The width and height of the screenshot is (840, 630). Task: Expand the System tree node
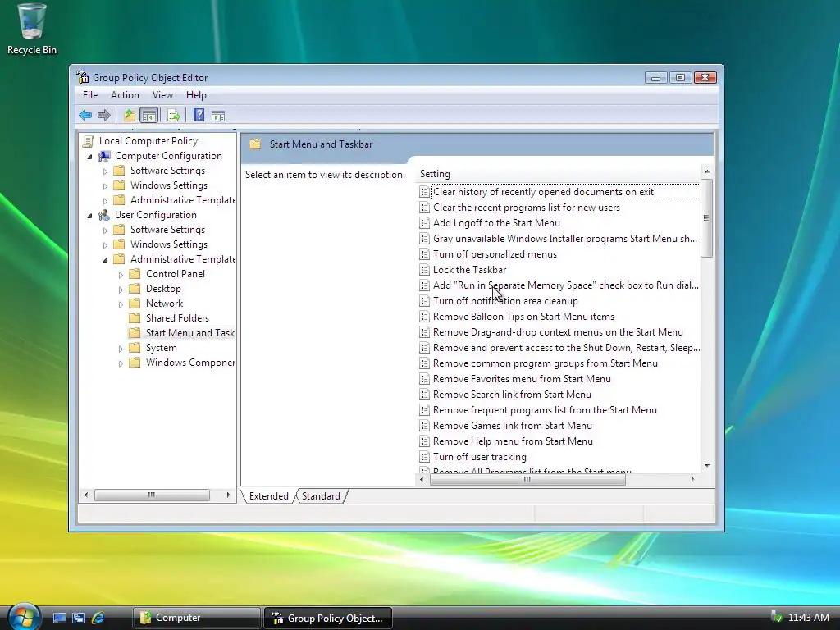[x=121, y=348]
